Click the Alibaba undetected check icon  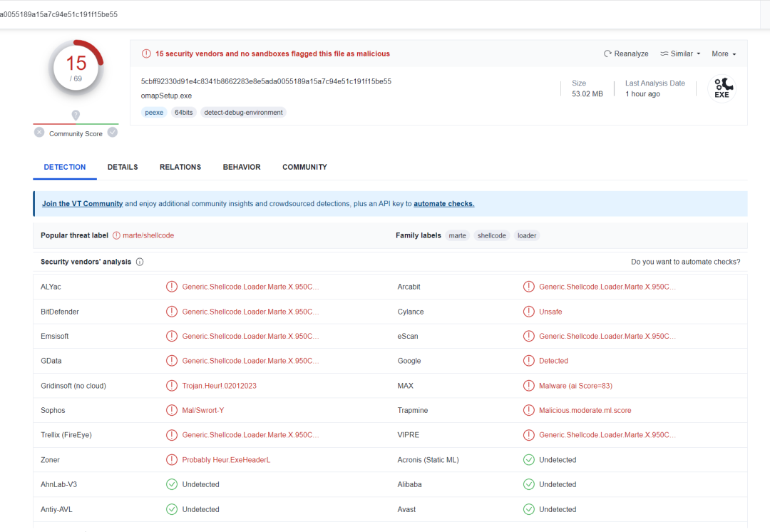pos(528,484)
